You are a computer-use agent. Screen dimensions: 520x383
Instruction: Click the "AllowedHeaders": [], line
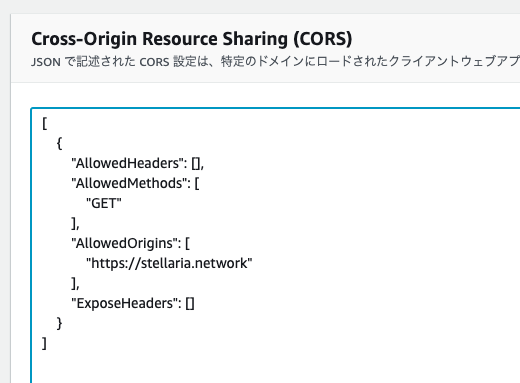[x=138, y=163]
